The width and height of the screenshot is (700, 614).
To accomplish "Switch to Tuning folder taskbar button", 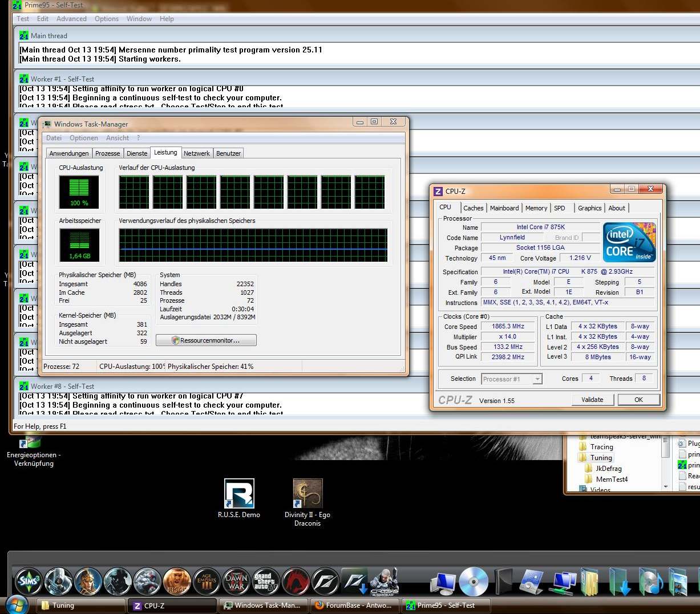I will 81,605.
